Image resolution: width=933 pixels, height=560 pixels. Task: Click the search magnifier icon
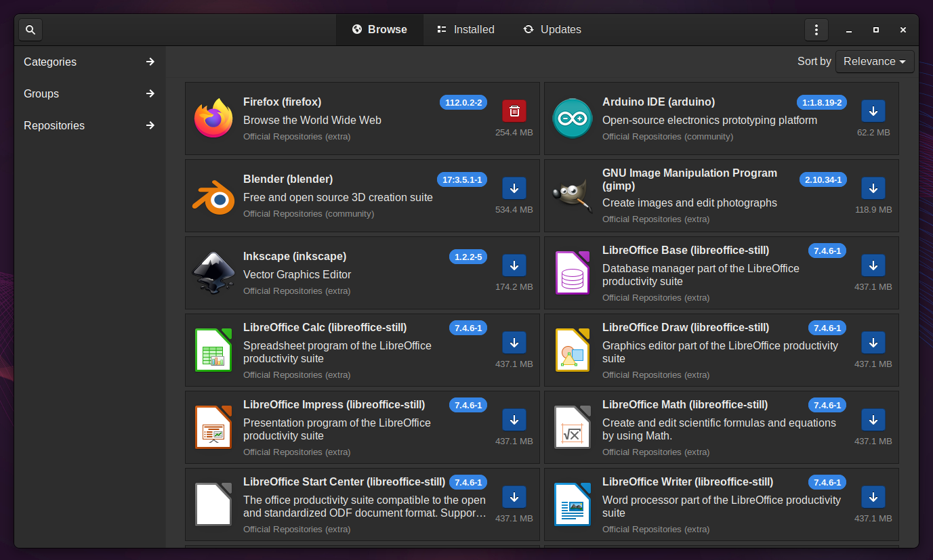click(x=30, y=30)
